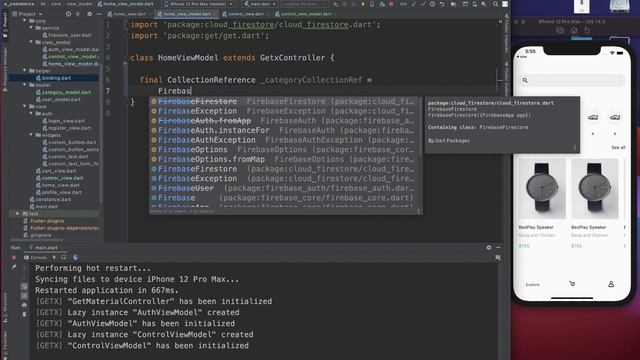Collapse the widgets folder
Image resolution: width=640 pixels, height=360 pixels.
point(31,135)
